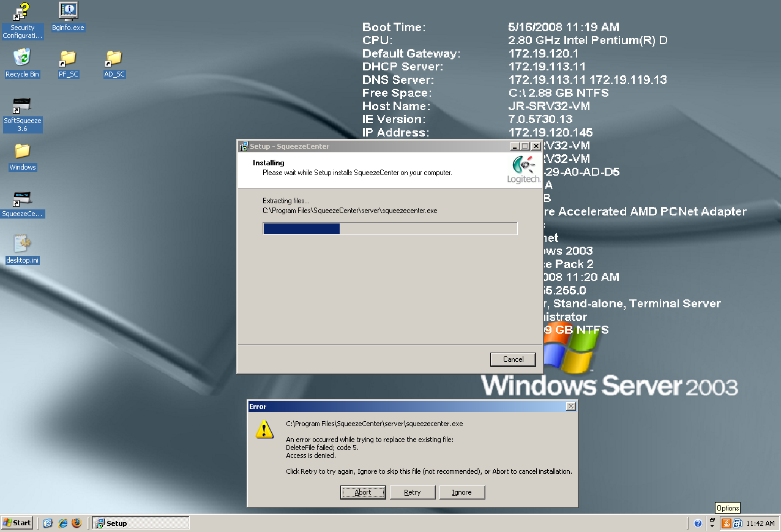The image size is (781, 532).
Task: Select the Bginfo.exe desktop icon
Action: click(x=68, y=12)
